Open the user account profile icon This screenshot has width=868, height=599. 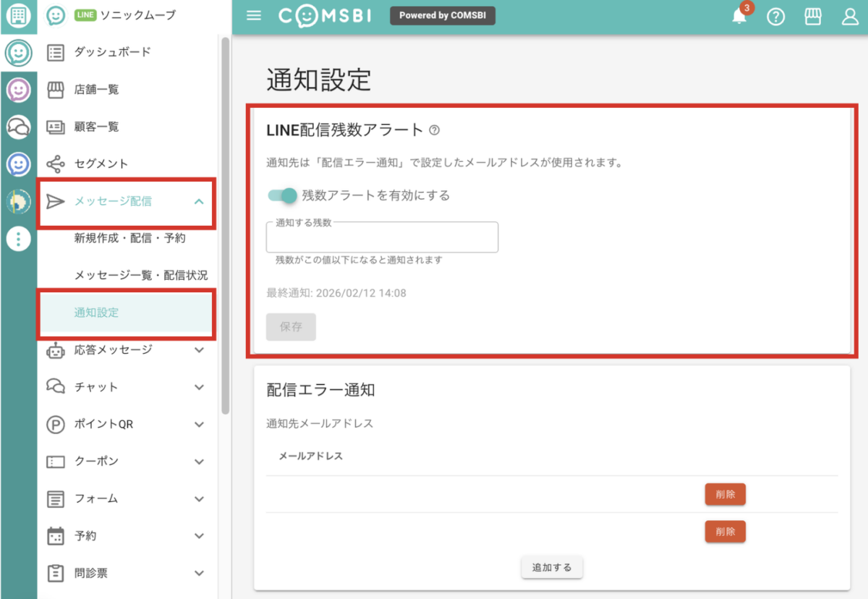point(851,17)
